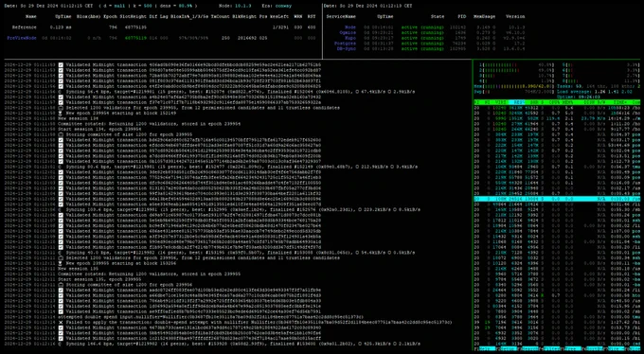Click the BlkHeight value 2816692
This screenshot has height=354, width=644.
pyautogui.click(x=246, y=38)
